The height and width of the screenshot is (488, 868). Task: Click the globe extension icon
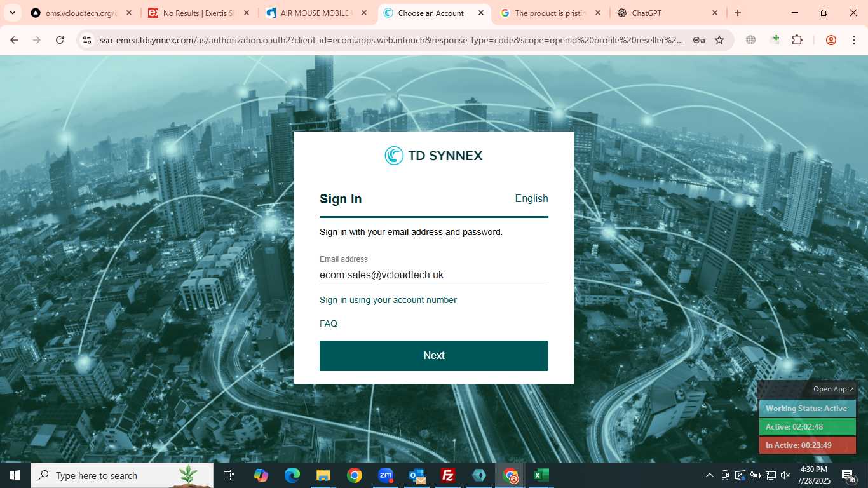point(751,40)
